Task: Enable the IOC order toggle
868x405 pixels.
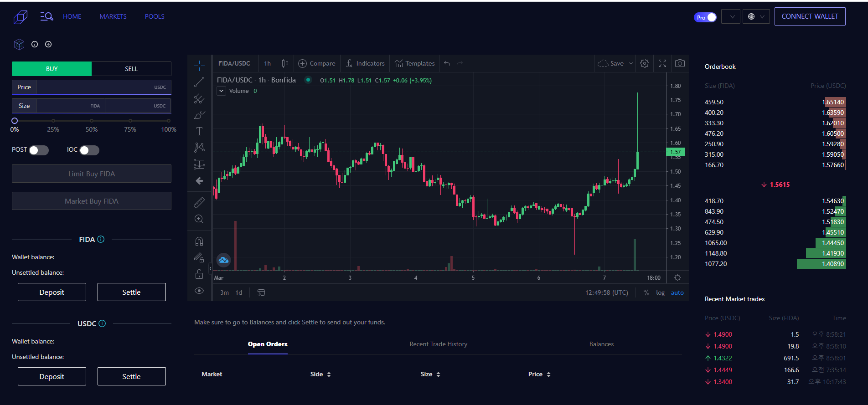Action: point(89,150)
